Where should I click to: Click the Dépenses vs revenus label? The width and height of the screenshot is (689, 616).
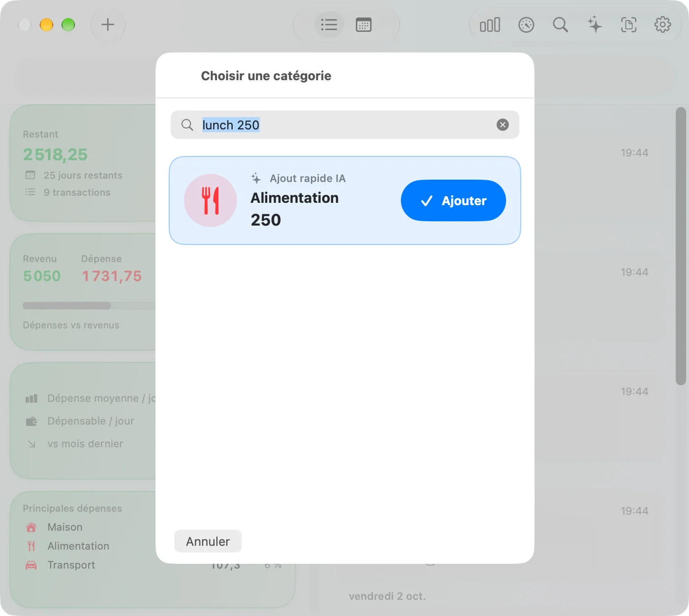(x=71, y=325)
